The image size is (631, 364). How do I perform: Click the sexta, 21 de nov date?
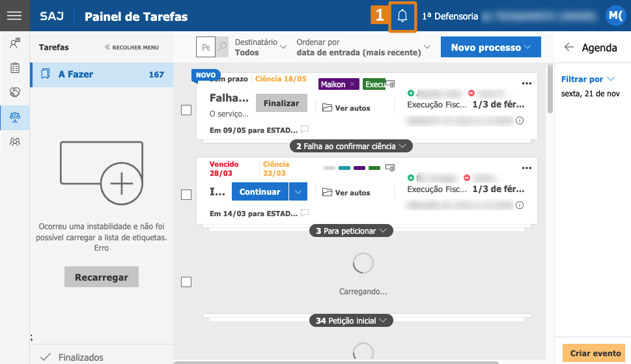pyautogui.click(x=591, y=94)
